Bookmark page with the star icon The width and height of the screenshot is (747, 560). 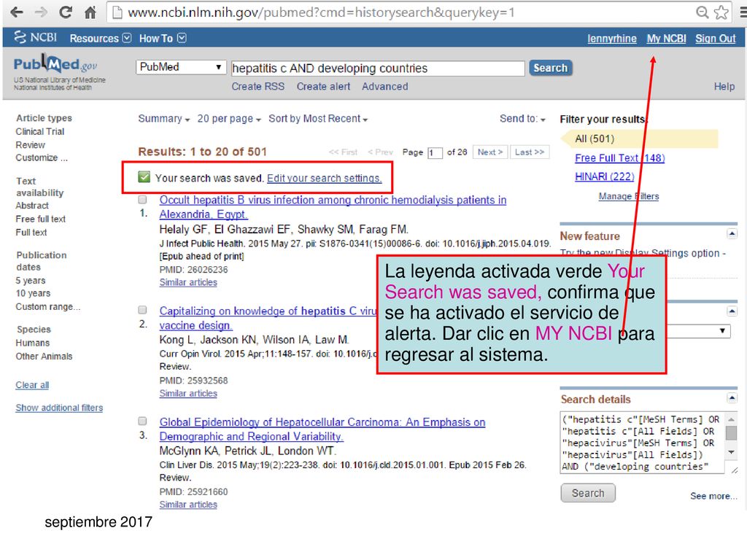pyautogui.click(x=721, y=12)
